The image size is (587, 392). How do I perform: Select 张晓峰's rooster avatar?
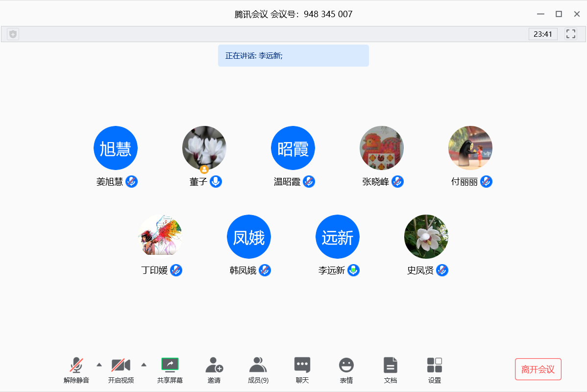382,148
